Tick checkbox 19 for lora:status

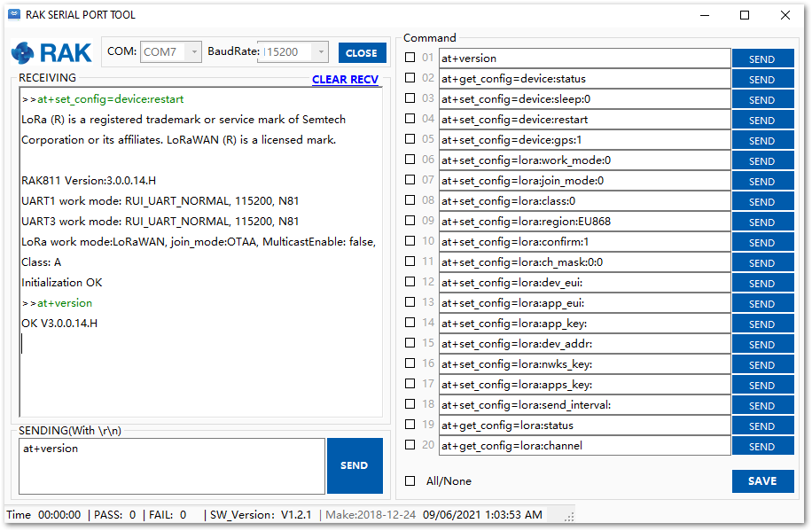[410, 425]
